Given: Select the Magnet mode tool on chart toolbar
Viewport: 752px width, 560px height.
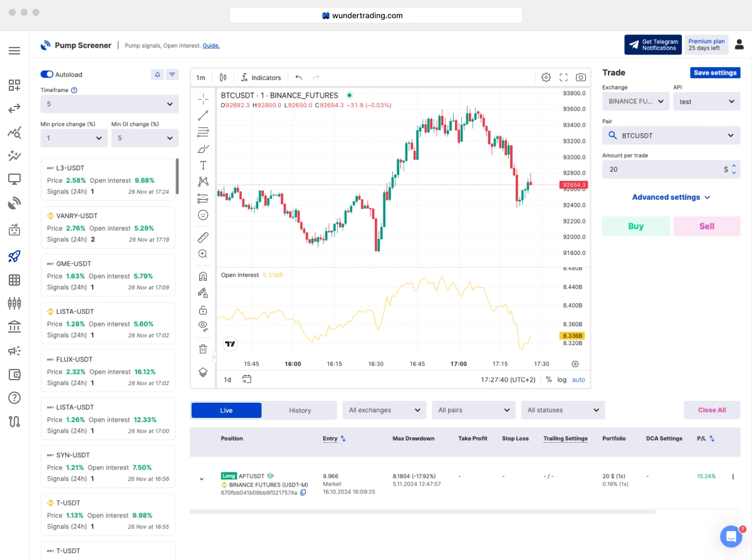Looking at the screenshot, I should click(x=202, y=276).
